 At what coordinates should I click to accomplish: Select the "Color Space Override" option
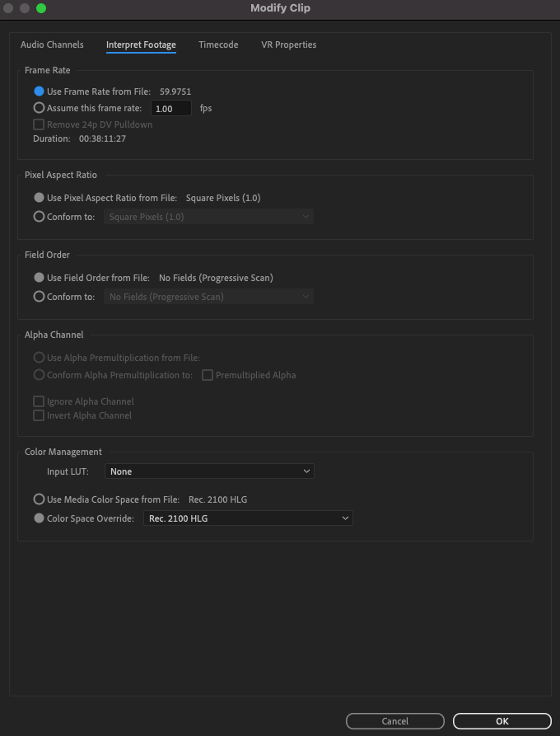[x=39, y=518]
